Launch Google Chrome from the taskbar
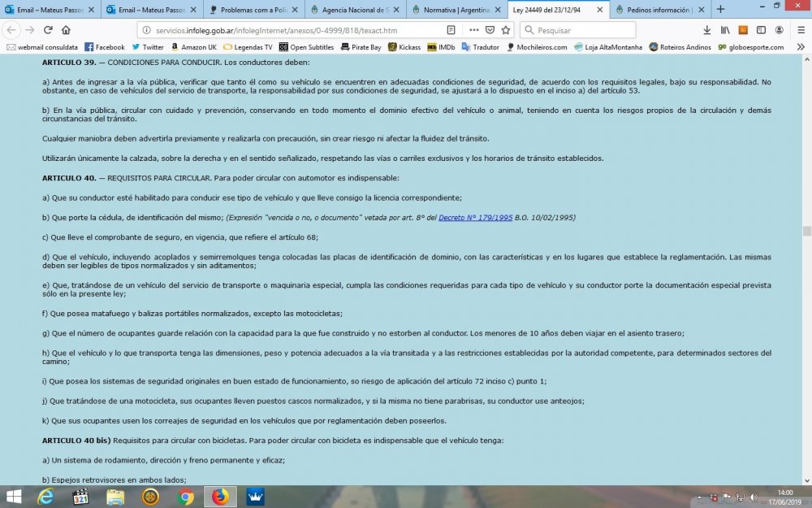The height and width of the screenshot is (508, 812). coord(185,497)
